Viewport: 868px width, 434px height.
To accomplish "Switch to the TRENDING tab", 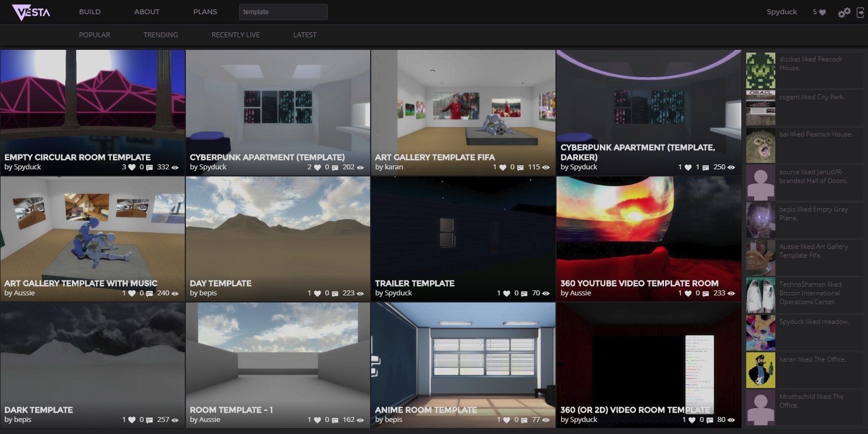I will [x=161, y=35].
